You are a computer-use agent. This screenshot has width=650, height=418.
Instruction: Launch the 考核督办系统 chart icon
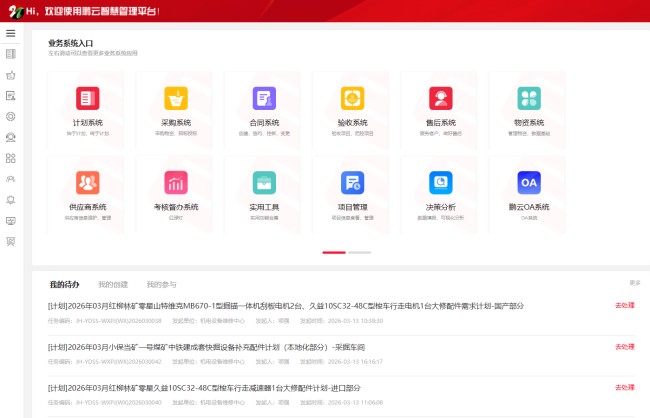tap(176, 182)
